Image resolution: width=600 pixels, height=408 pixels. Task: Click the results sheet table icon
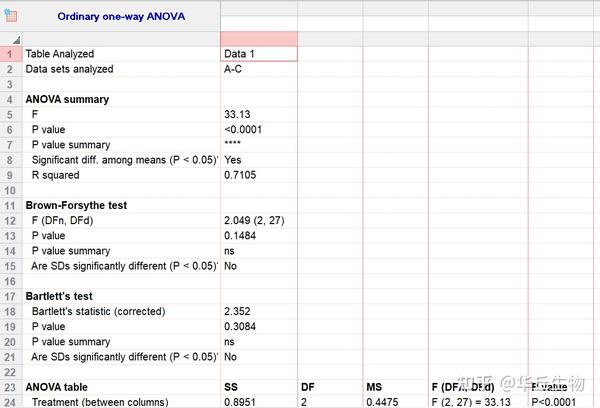10,15
